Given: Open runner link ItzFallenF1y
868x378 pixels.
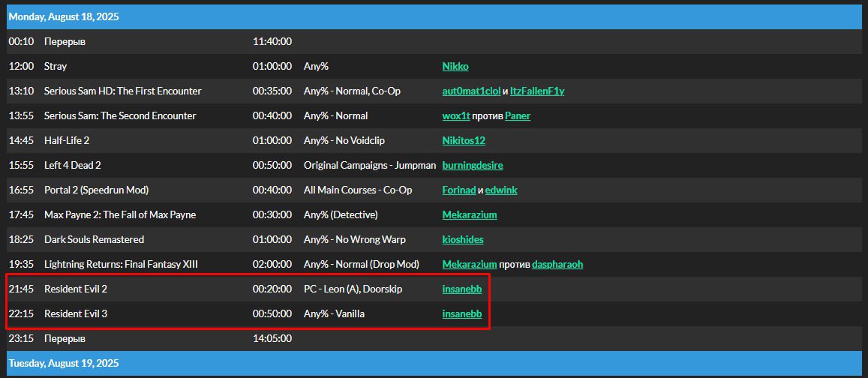Looking at the screenshot, I should click(x=537, y=91).
